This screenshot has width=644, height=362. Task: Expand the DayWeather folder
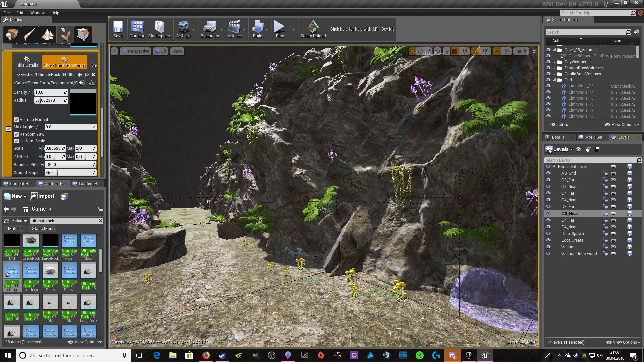[554, 62]
